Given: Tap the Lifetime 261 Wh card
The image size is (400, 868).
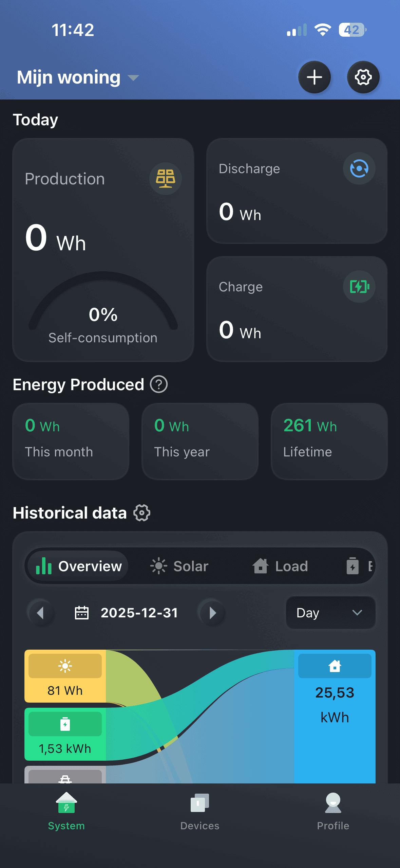Looking at the screenshot, I should pyautogui.click(x=329, y=441).
